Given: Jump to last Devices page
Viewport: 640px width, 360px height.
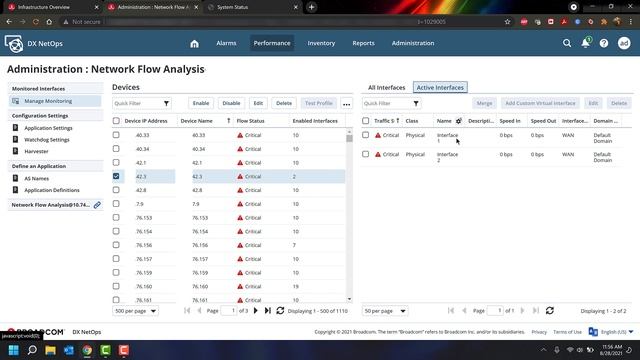Looking at the screenshot, I should pyautogui.click(x=268, y=311).
